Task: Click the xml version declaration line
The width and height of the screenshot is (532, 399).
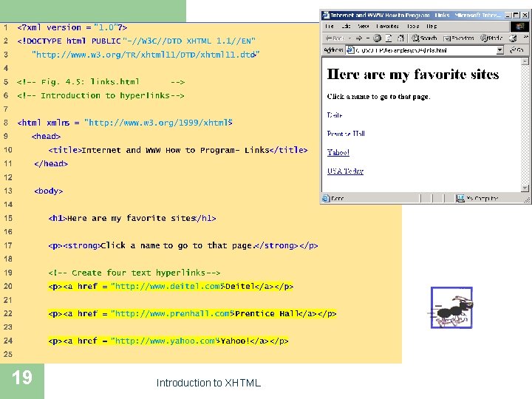Action: click(72, 27)
